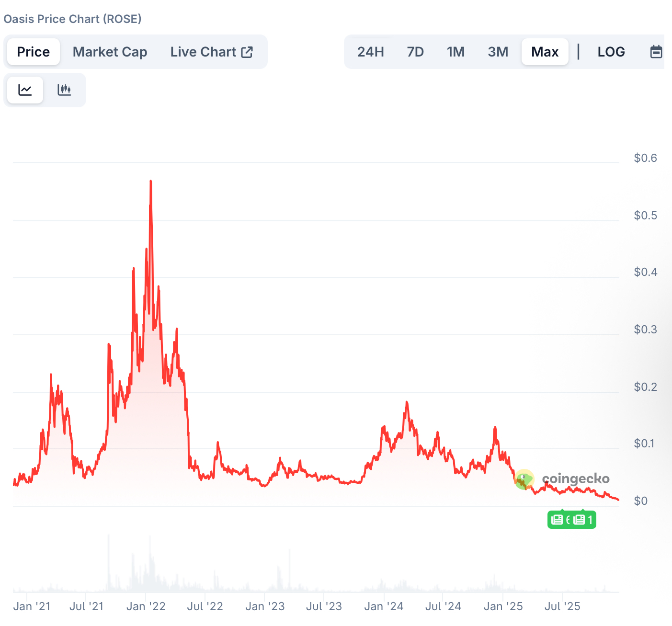The height and width of the screenshot is (626, 672).
Task: Click the Jan '22 price peak on chart
Action: point(151,181)
